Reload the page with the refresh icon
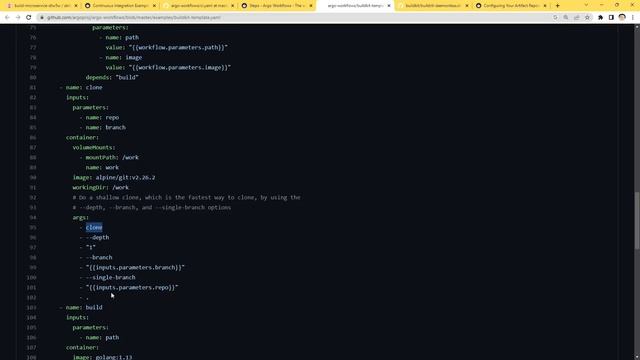This screenshot has width=640, height=360. [29, 18]
